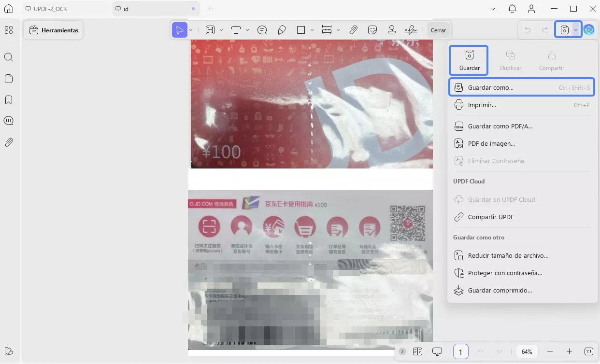600x364 pixels.
Task: Select the cursor selection tool
Action: (180, 30)
